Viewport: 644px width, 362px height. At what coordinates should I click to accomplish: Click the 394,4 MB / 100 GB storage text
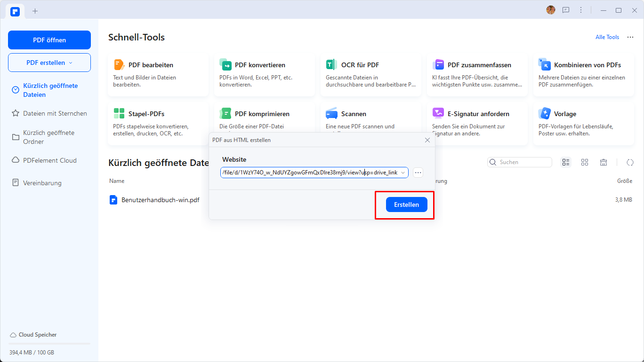(32, 353)
